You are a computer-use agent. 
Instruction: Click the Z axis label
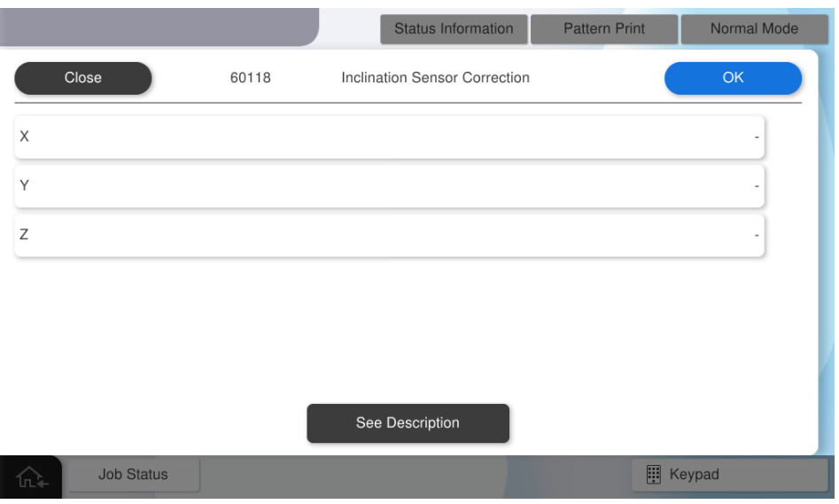point(25,236)
